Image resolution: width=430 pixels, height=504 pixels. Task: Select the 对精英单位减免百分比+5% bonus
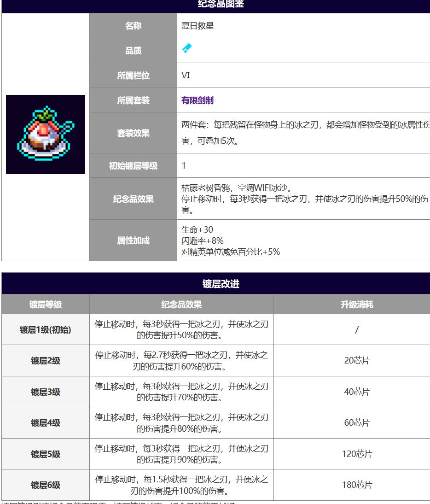[x=231, y=252]
